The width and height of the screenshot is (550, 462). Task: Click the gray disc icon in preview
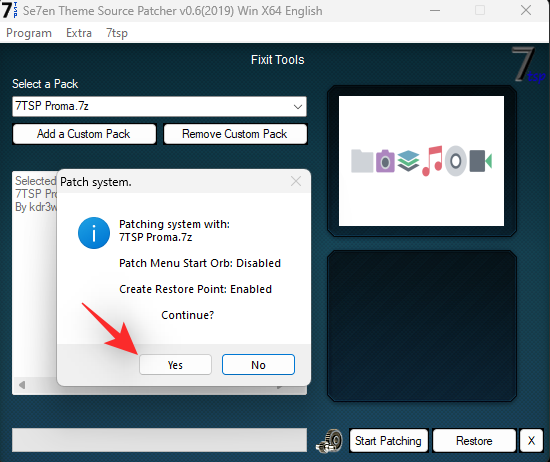tap(456, 161)
